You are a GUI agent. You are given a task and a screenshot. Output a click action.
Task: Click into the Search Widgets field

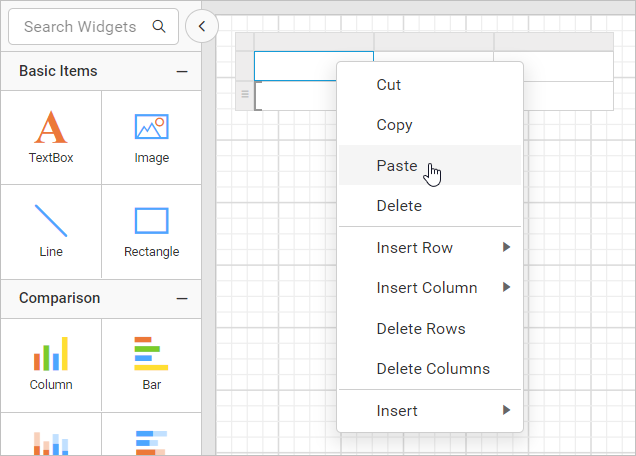[x=80, y=27]
